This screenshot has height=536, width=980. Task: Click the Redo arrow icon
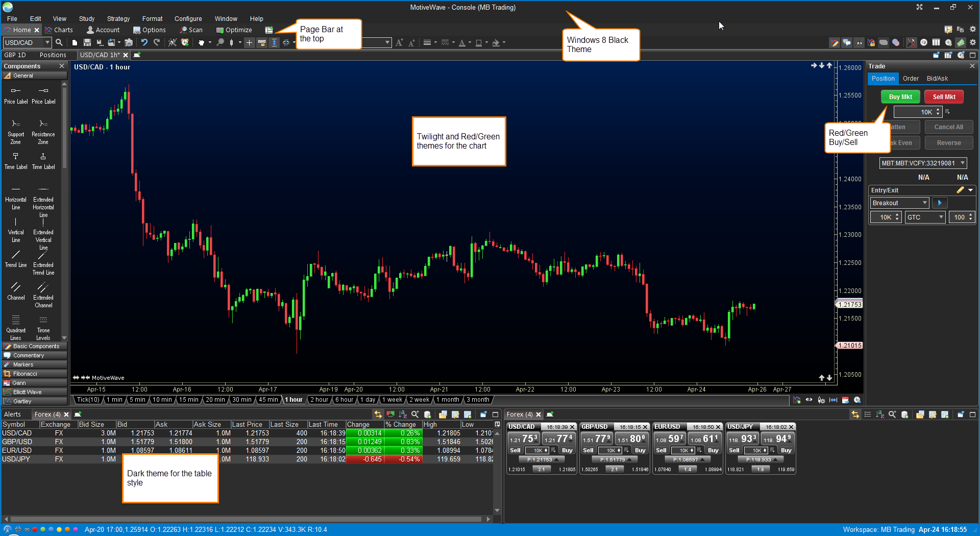157,42
